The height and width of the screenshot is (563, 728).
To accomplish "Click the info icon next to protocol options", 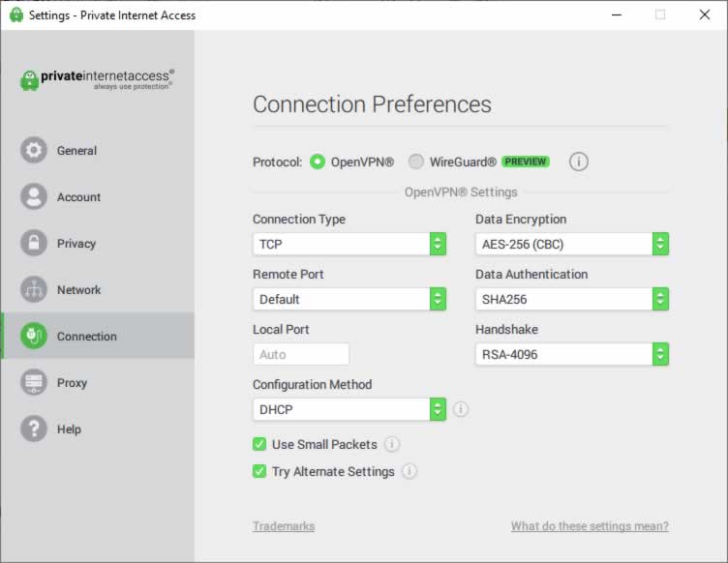I will pos(579,162).
